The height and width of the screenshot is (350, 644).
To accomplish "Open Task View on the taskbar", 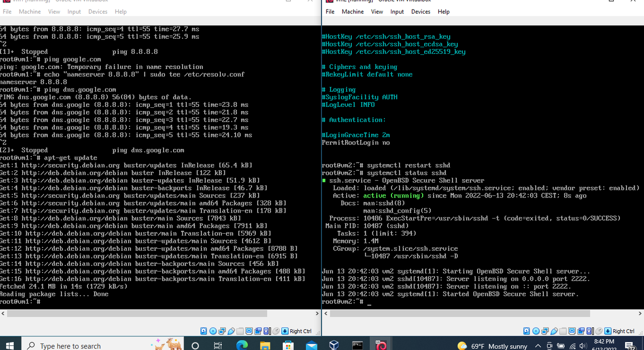I will click(218, 345).
